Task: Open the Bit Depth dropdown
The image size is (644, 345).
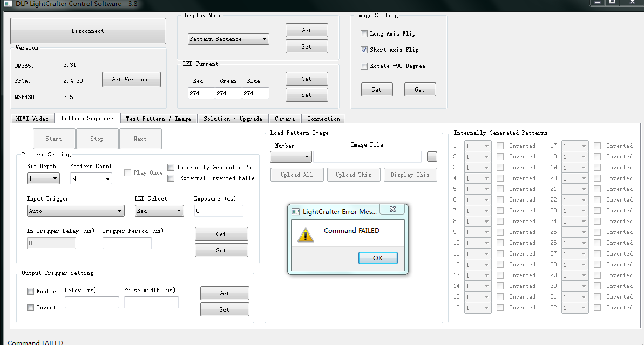Action: [x=43, y=178]
